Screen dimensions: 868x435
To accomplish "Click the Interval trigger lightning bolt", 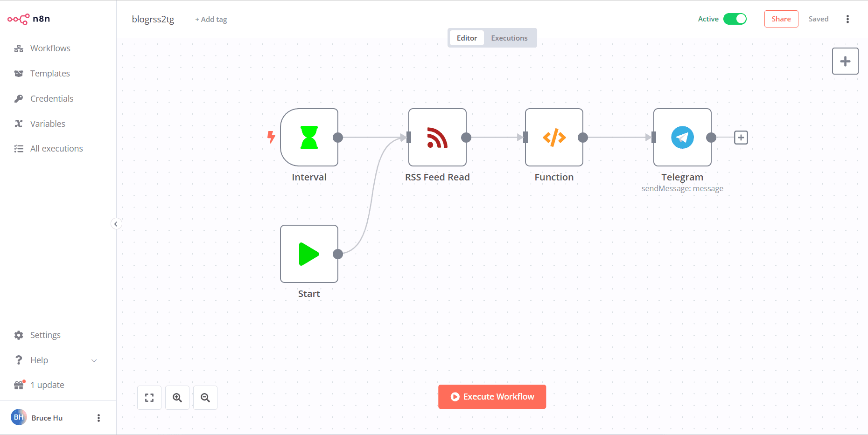I will point(271,137).
